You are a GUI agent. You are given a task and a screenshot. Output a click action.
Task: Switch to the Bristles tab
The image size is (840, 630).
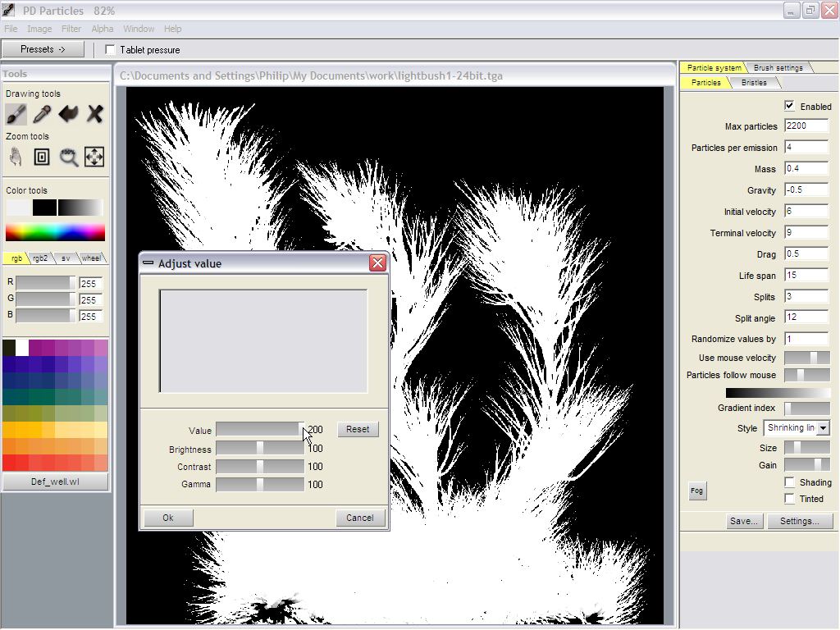754,83
